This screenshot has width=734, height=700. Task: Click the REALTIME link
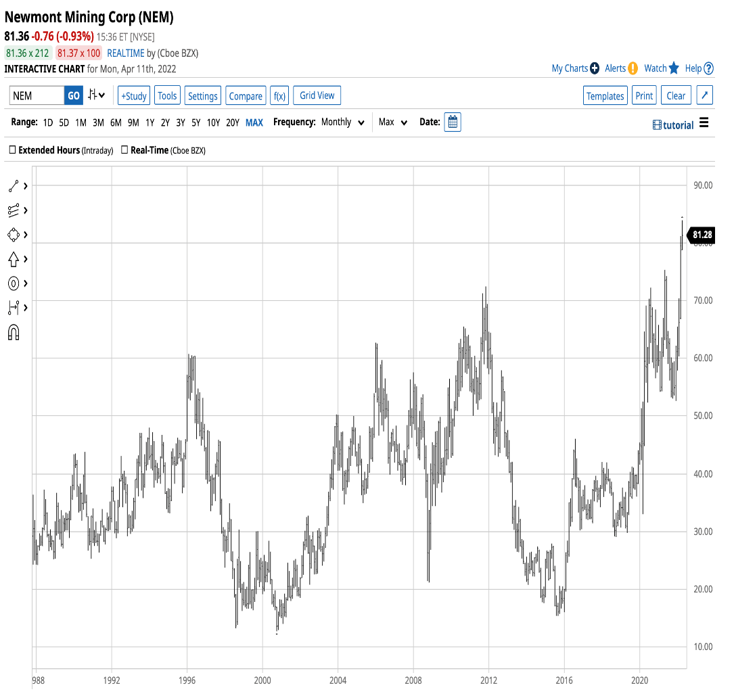point(126,53)
